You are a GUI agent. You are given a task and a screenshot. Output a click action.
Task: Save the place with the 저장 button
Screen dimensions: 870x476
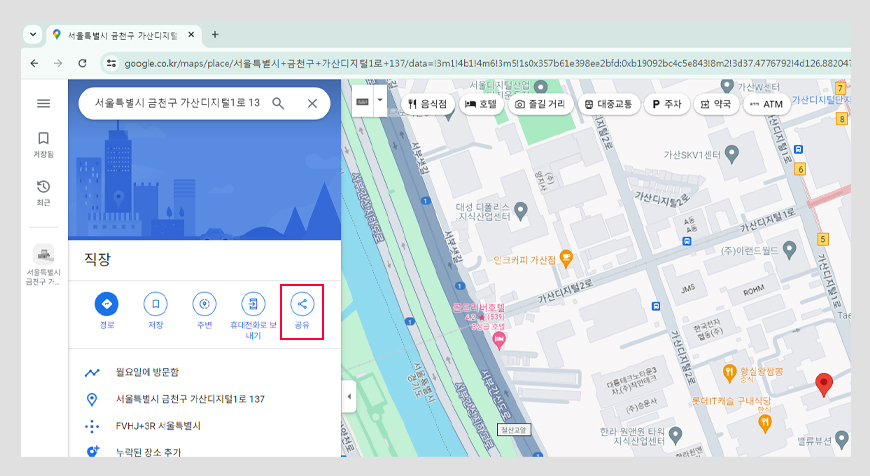point(155,310)
